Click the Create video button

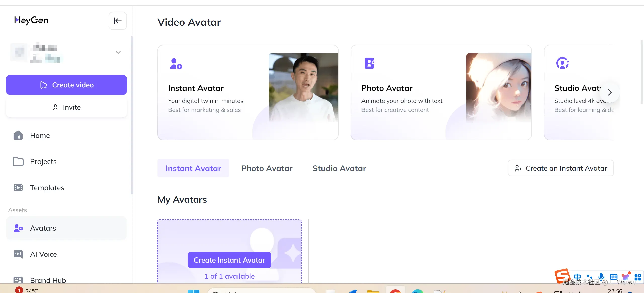[66, 85]
